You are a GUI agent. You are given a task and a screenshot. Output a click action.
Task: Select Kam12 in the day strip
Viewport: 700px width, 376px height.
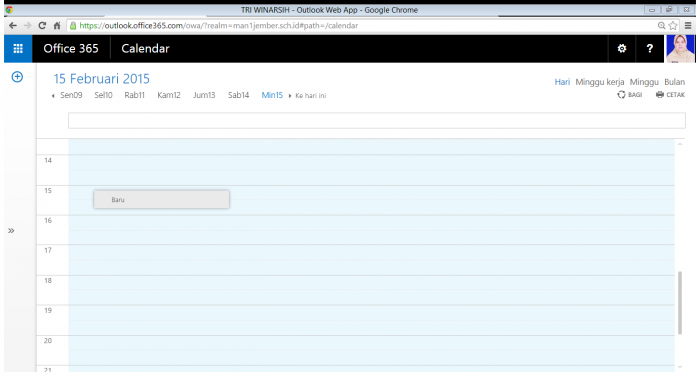point(169,95)
